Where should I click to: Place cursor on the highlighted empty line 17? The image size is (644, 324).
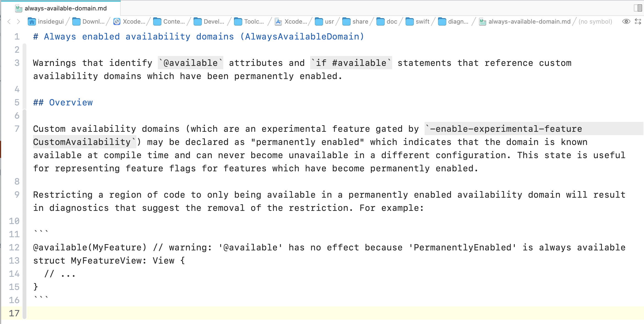coord(335,313)
